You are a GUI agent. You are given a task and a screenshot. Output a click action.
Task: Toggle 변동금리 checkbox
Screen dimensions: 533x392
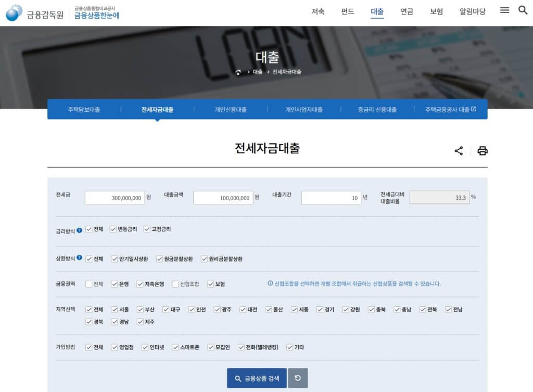tap(113, 229)
